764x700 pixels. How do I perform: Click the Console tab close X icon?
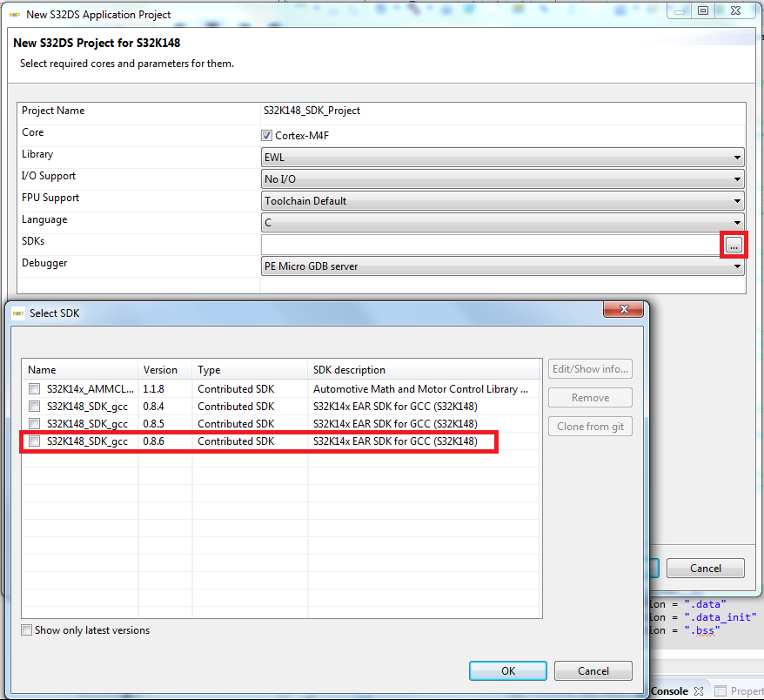pos(699,691)
